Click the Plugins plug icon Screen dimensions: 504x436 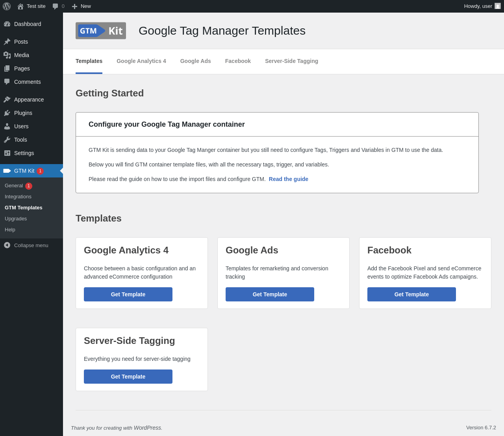click(x=7, y=113)
